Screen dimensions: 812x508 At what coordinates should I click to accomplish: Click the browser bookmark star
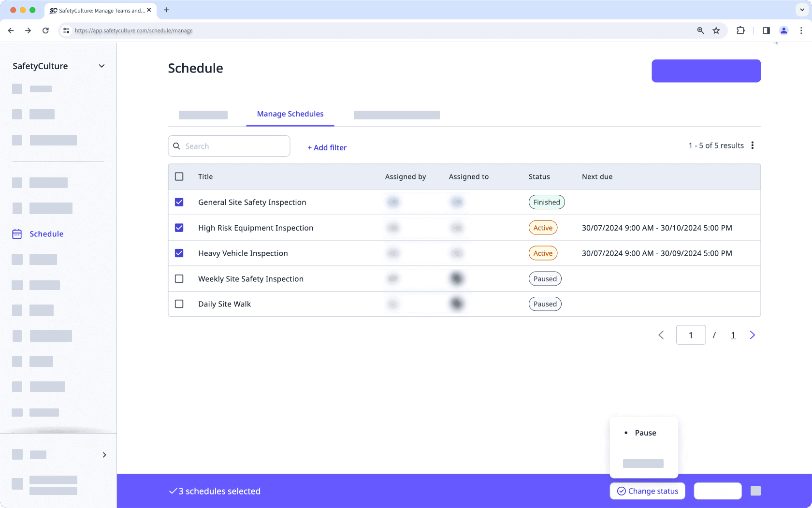[x=716, y=30]
